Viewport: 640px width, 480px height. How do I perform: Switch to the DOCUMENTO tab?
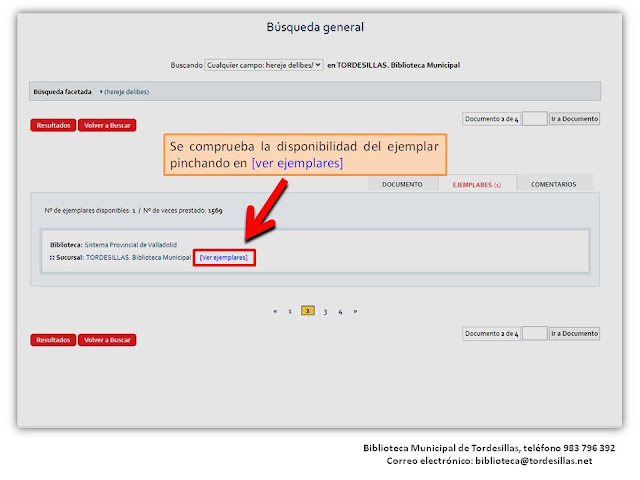(402, 184)
